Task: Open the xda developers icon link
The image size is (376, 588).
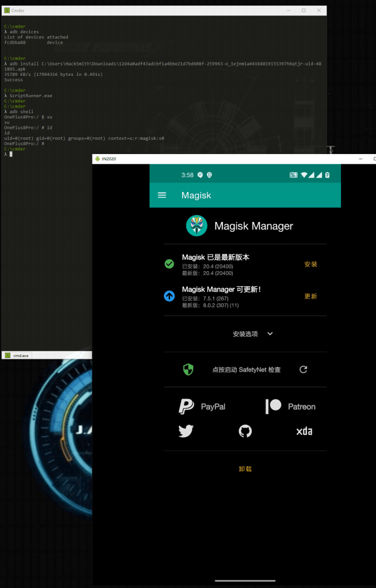Action: tap(304, 431)
